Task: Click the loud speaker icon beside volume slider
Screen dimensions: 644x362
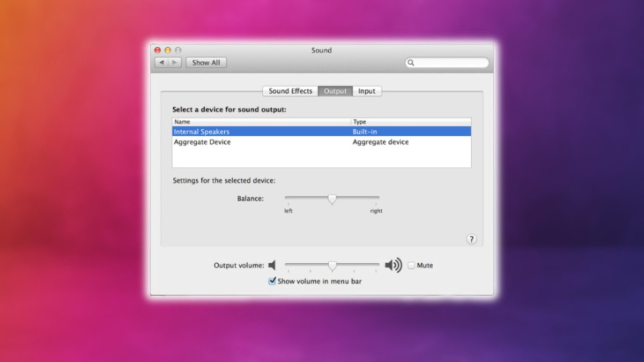Action: 393,265
